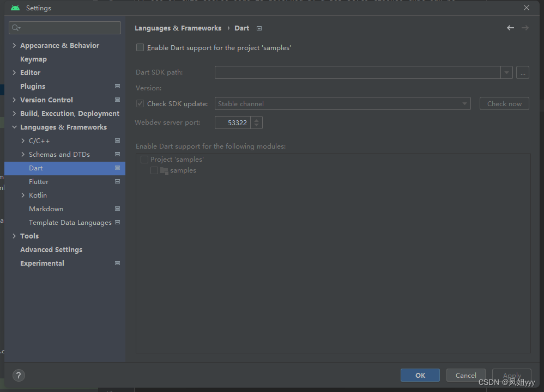Open the Dart SDK path dropdown arrow
Image resolution: width=544 pixels, height=392 pixels.
click(x=506, y=72)
